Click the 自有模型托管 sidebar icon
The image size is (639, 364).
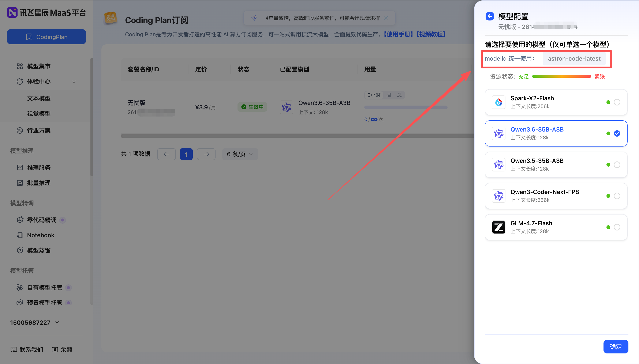[20, 288]
